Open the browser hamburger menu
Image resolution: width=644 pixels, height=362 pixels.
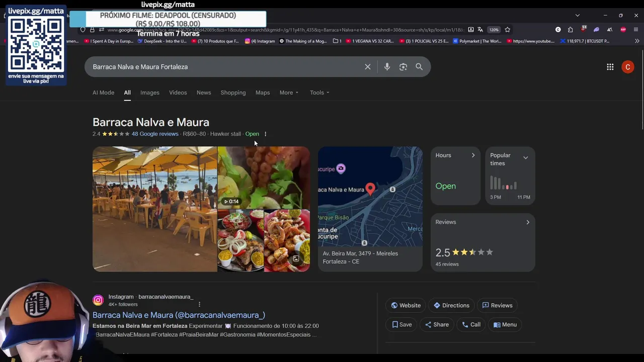(x=636, y=30)
